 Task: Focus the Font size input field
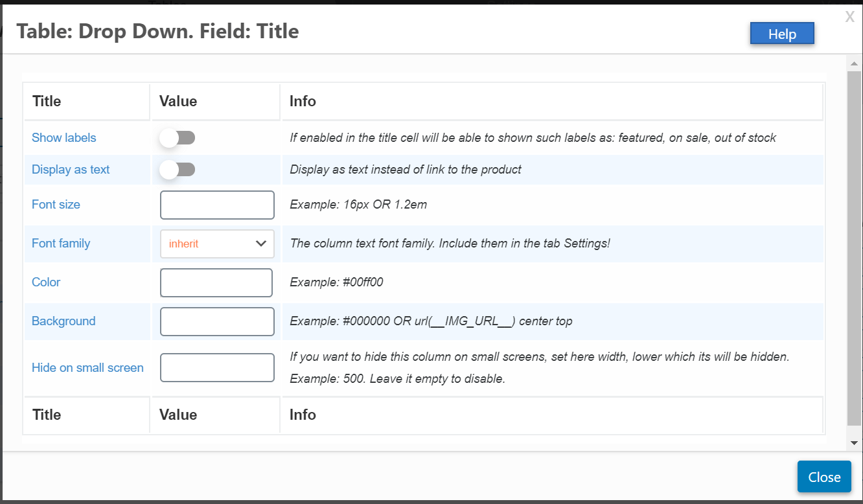click(x=217, y=205)
